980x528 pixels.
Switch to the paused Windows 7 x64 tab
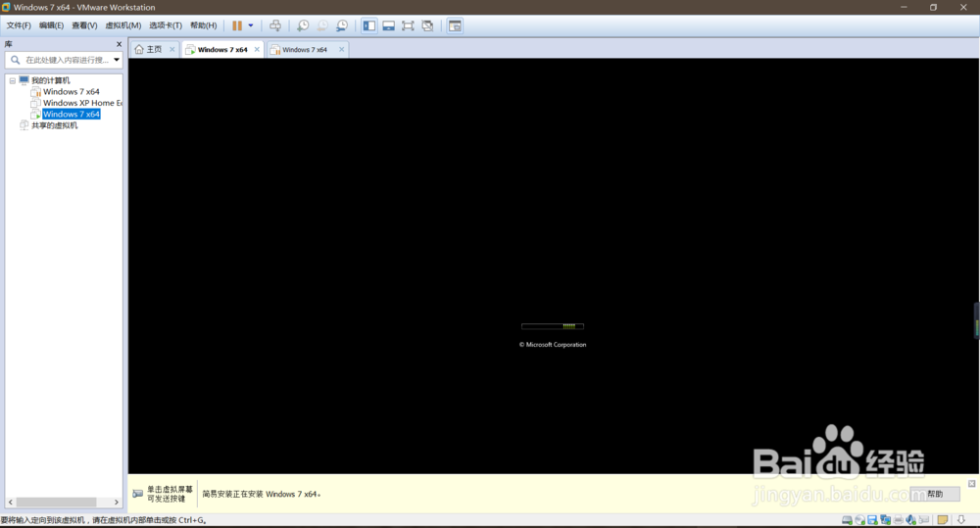[x=305, y=49]
